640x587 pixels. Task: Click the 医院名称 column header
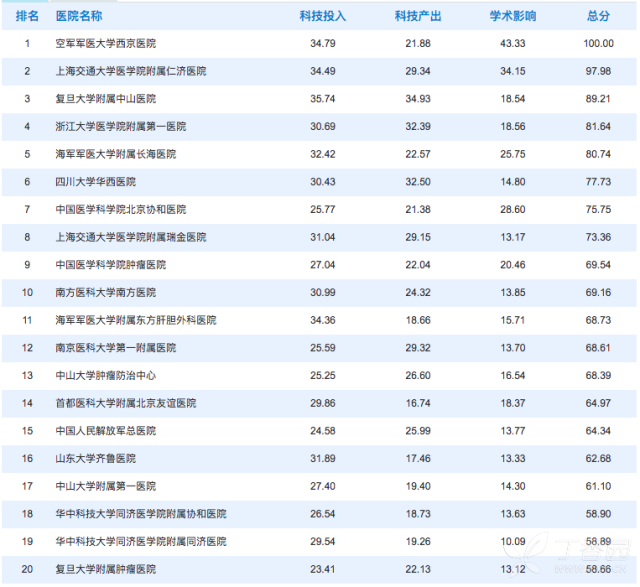[x=79, y=16]
